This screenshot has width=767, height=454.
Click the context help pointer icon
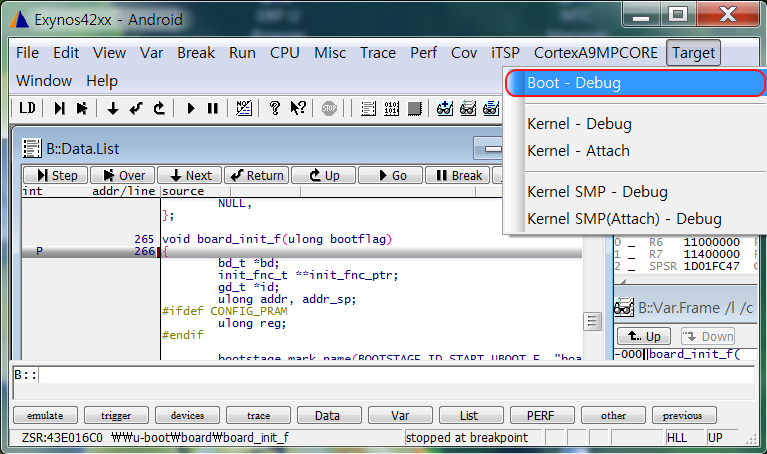pos(297,108)
